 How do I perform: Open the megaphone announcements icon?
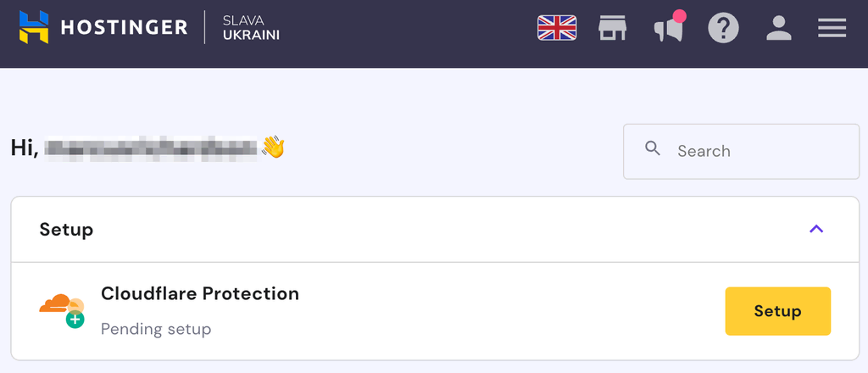click(x=668, y=31)
